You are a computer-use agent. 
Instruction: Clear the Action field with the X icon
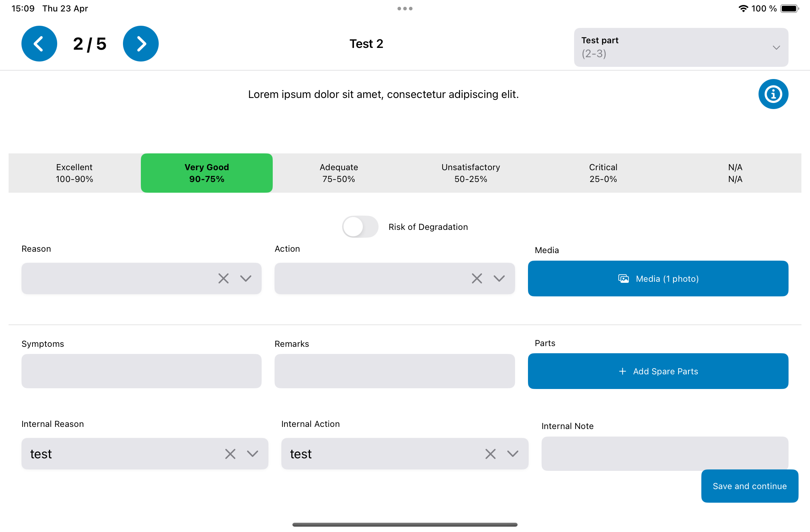(477, 278)
